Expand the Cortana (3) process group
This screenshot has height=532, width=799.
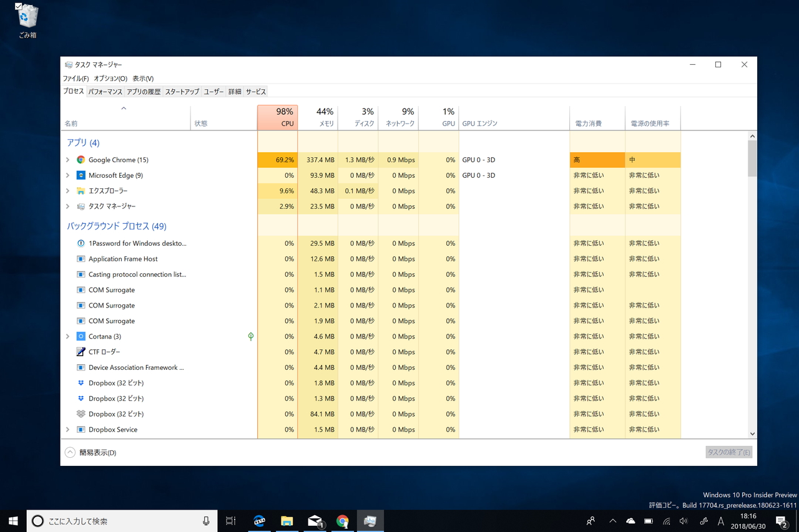tap(69, 336)
